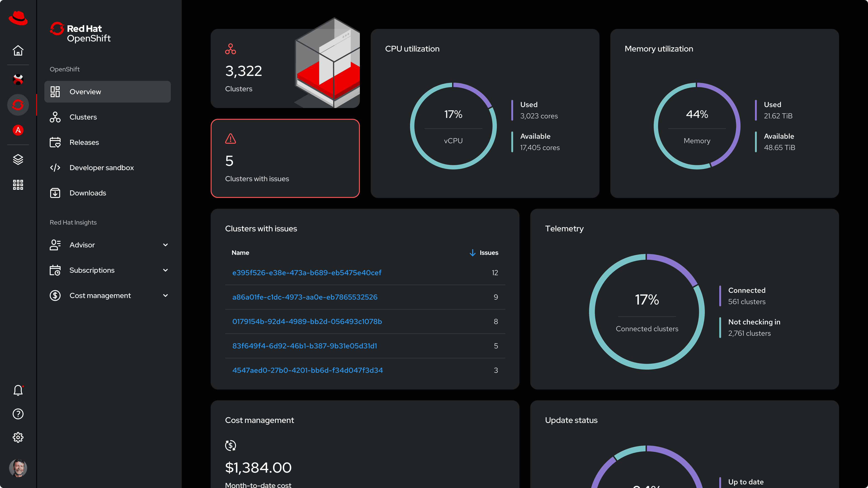This screenshot has height=488, width=868.
Task: Open the Cost management menu label
Action: (x=100, y=295)
